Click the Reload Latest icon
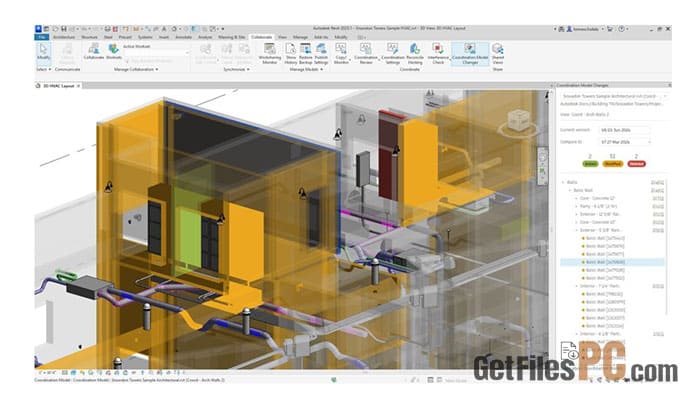The width and height of the screenshot is (700, 410). click(x=227, y=54)
